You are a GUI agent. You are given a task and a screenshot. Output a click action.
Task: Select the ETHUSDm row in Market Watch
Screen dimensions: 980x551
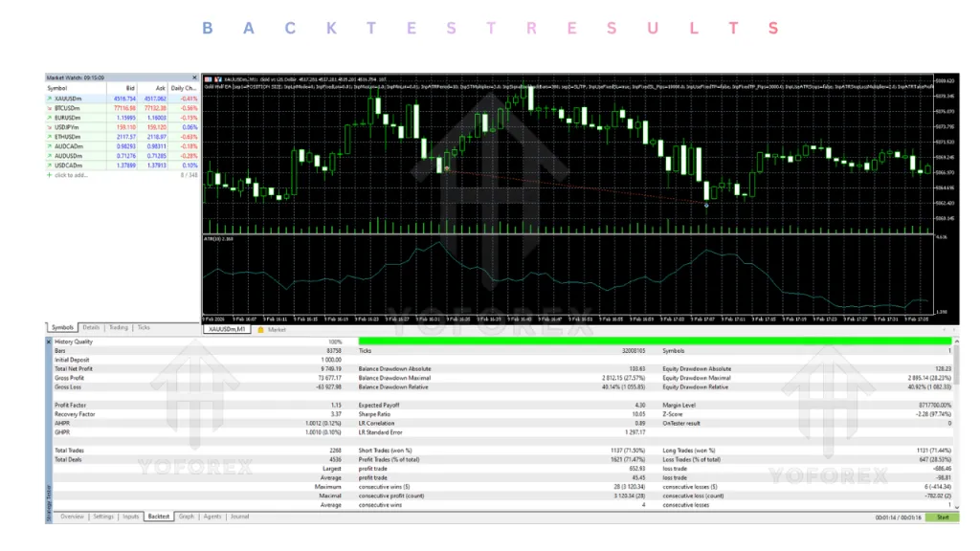click(x=122, y=137)
